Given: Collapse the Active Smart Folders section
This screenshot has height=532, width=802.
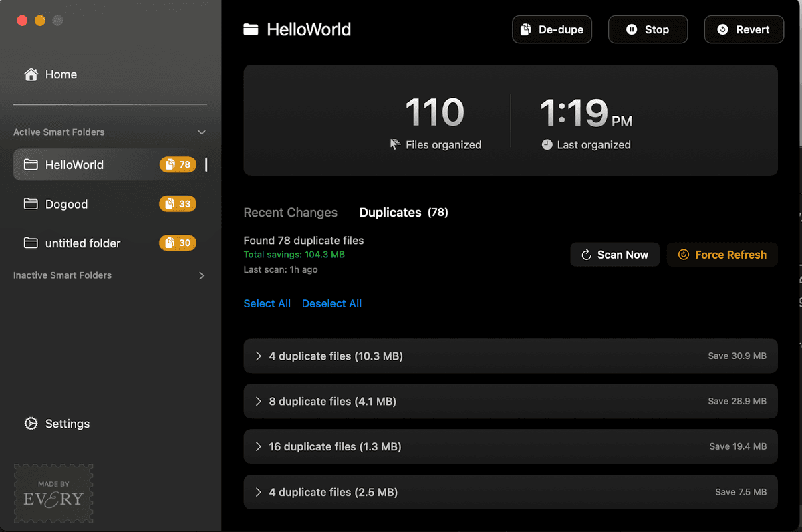Looking at the screenshot, I should [x=202, y=132].
